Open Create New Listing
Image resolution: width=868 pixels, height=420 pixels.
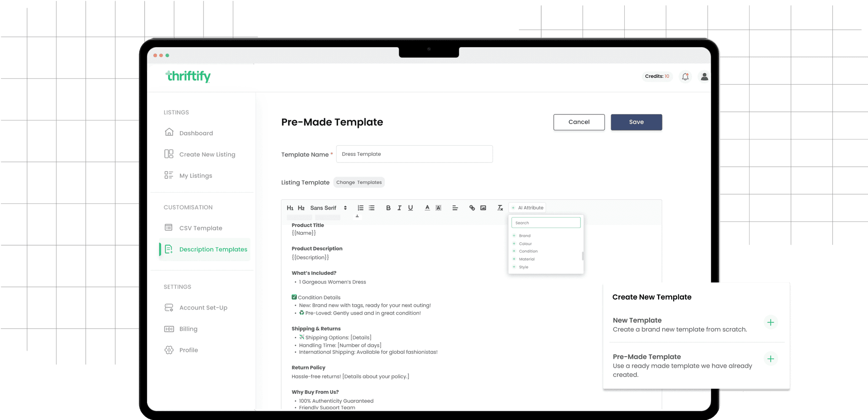(x=199, y=154)
